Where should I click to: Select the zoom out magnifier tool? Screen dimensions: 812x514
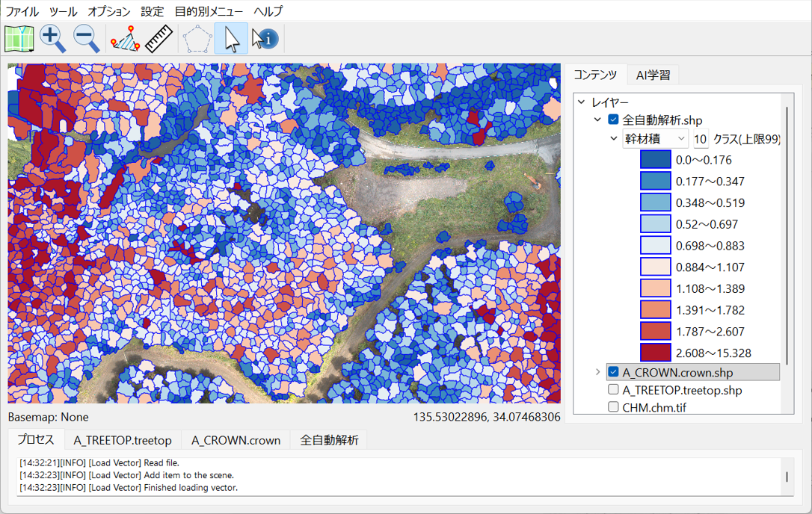click(86, 39)
